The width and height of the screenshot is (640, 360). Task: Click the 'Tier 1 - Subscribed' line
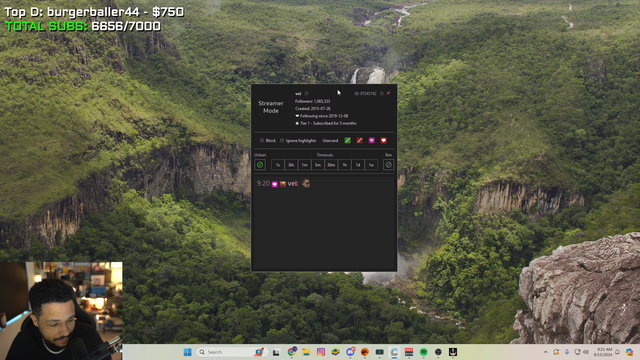(326, 123)
